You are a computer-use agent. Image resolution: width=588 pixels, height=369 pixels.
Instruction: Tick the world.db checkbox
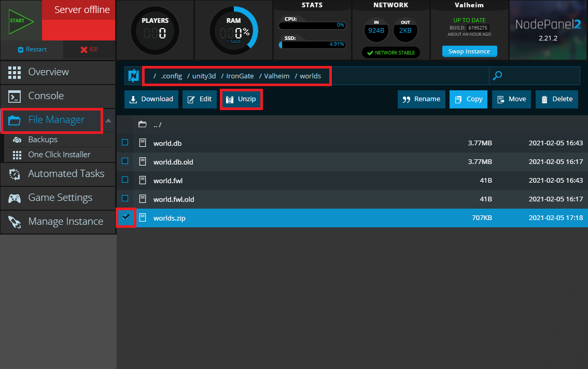coord(125,142)
